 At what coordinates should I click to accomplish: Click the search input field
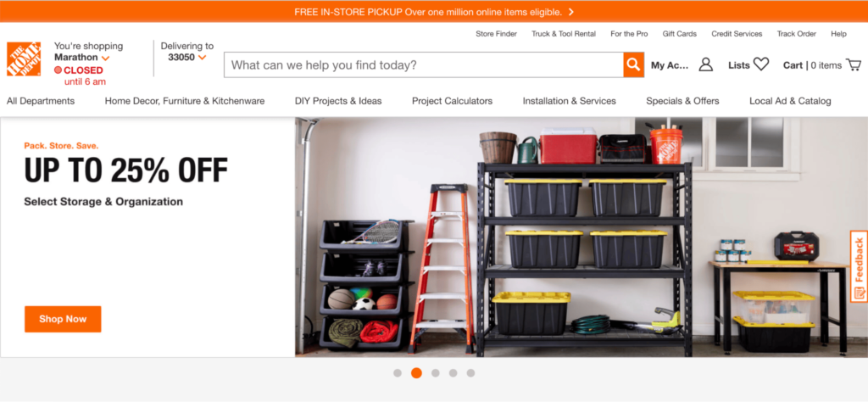(424, 65)
